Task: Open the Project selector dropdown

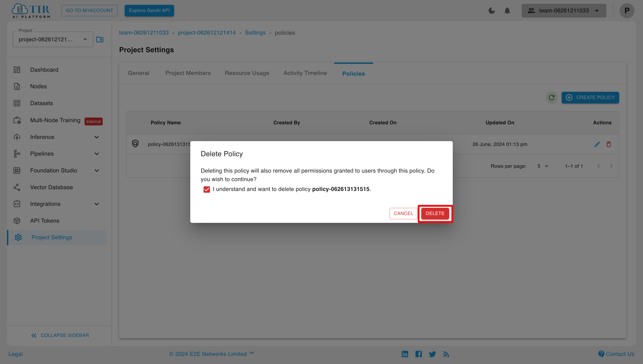Action: (x=53, y=39)
